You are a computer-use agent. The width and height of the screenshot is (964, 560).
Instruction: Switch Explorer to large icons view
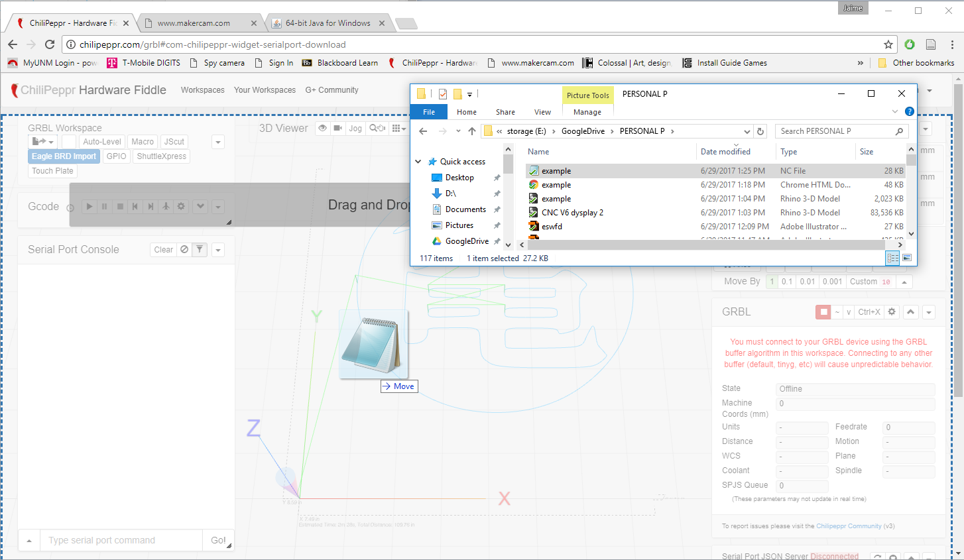[906, 258]
